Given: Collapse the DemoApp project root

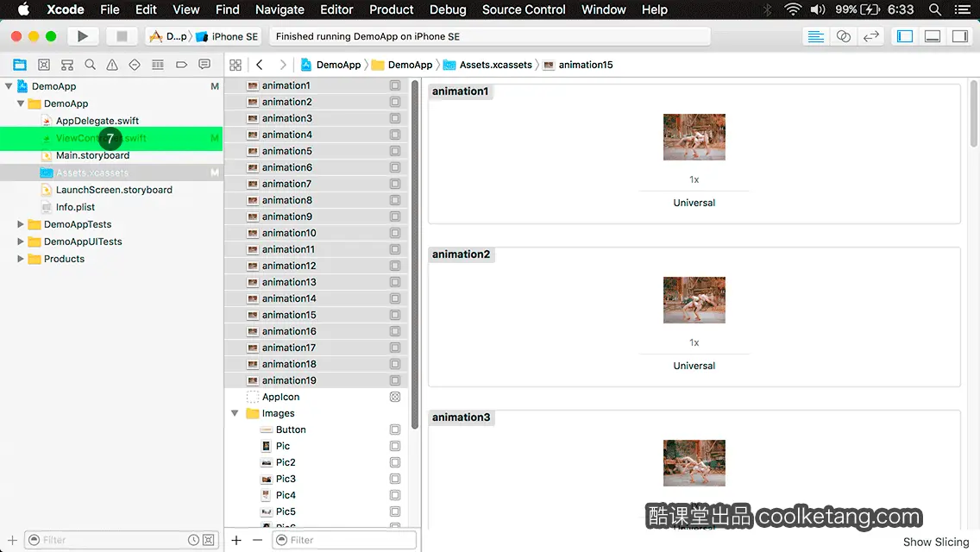Looking at the screenshot, I should pyautogui.click(x=9, y=86).
